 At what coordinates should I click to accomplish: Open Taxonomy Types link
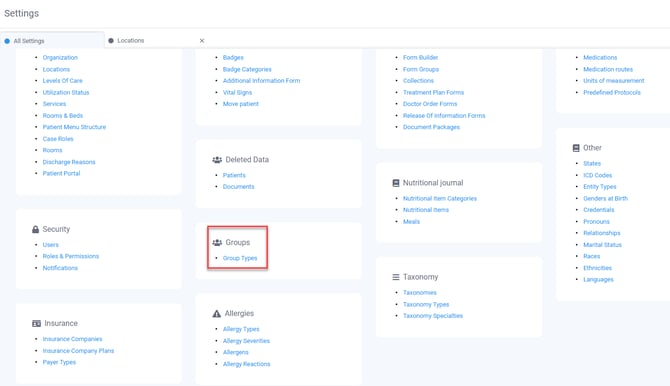coord(426,305)
